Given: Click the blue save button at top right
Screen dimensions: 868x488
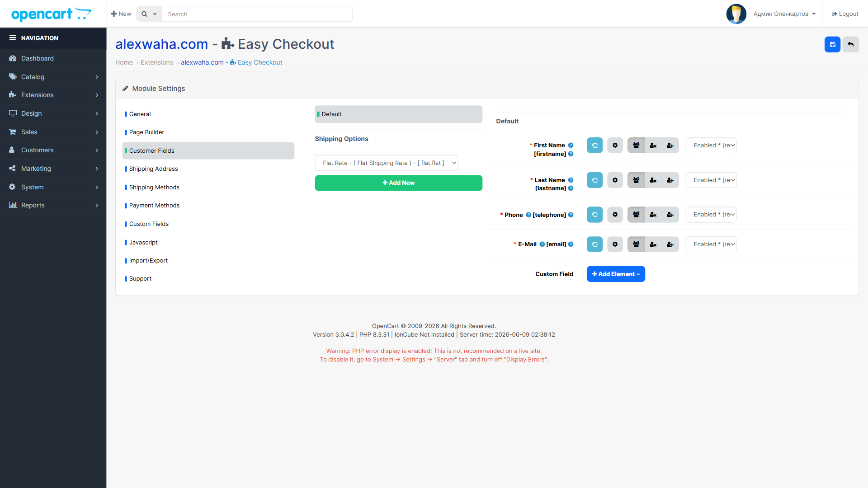Looking at the screenshot, I should click(832, 44).
